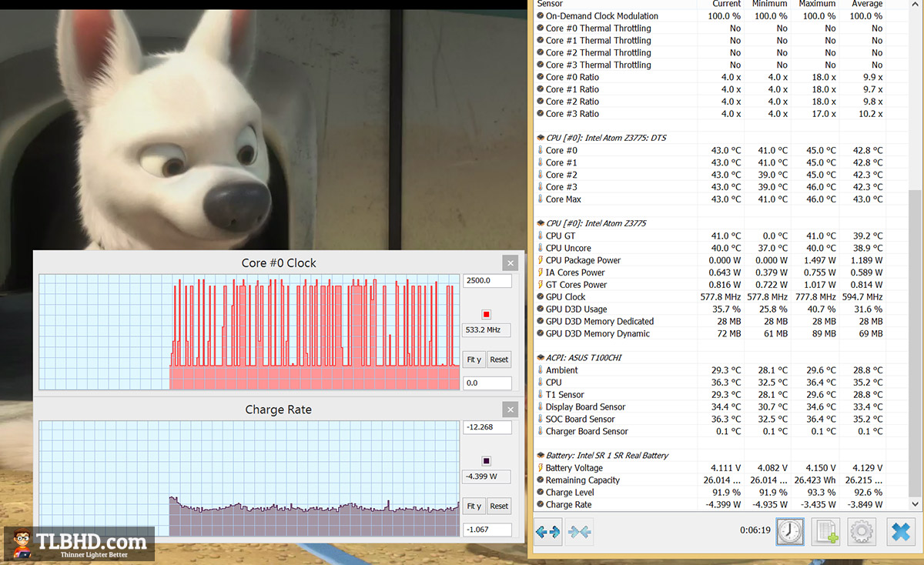Click the thermometer icon beside SOC Board Sensor
The width and height of the screenshot is (924, 565).
(540, 420)
